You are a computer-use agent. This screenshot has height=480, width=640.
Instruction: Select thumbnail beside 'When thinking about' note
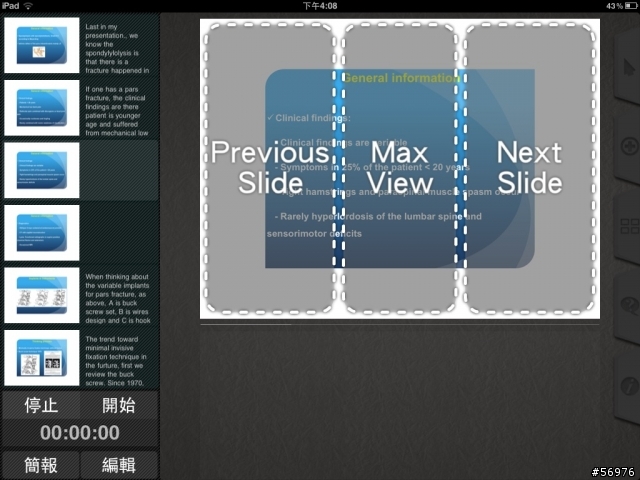tap(42, 295)
